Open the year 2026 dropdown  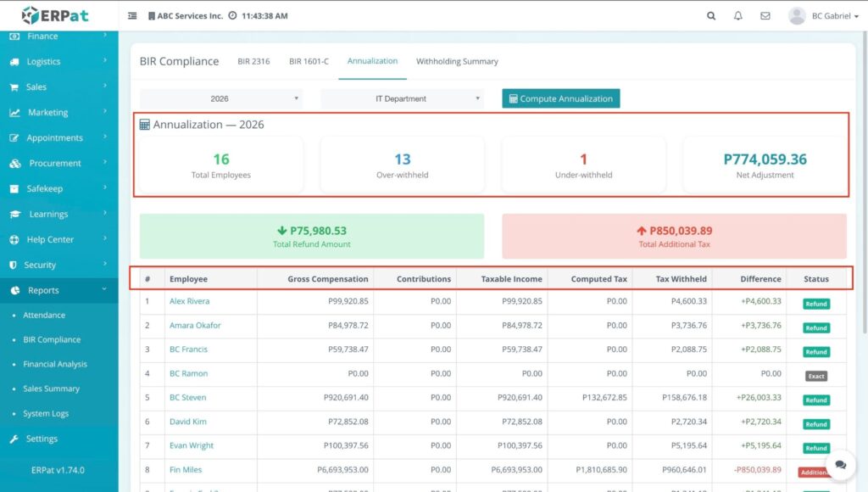click(220, 98)
